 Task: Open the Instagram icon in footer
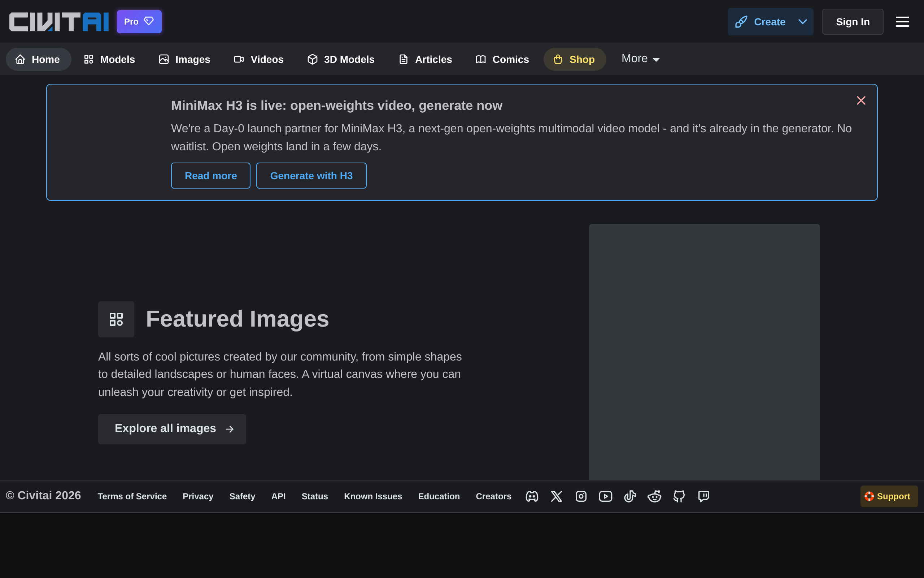581,496
